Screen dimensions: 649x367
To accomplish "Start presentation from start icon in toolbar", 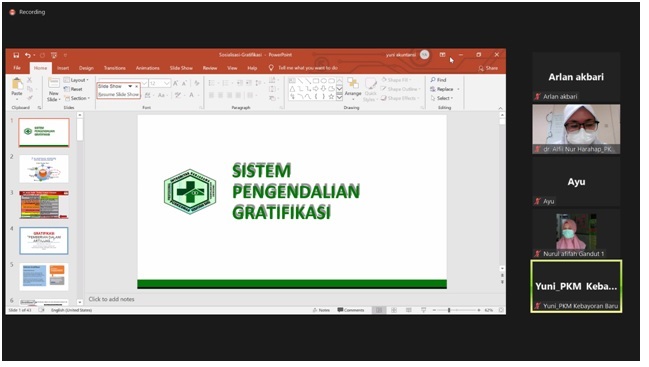I will (54, 55).
